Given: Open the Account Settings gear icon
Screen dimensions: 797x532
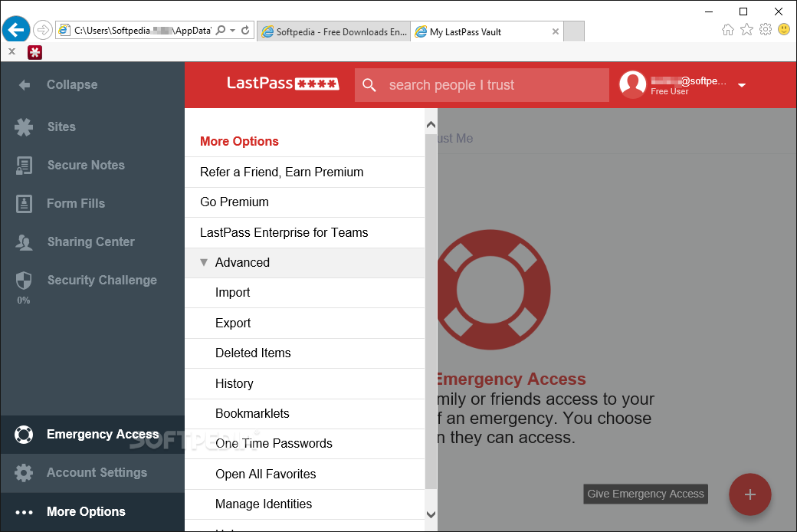Looking at the screenshot, I should pyautogui.click(x=24, y=473).
